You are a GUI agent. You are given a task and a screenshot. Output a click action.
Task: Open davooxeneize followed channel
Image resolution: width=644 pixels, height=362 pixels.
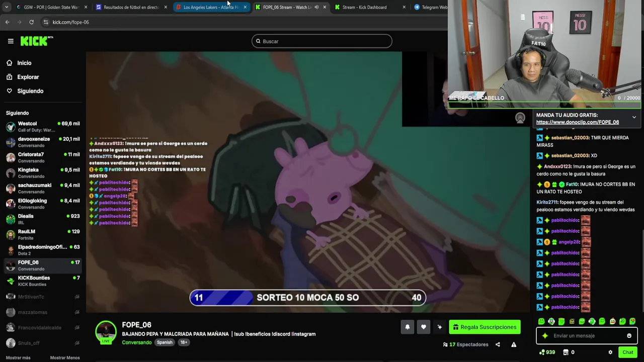[x=43, y=142]
